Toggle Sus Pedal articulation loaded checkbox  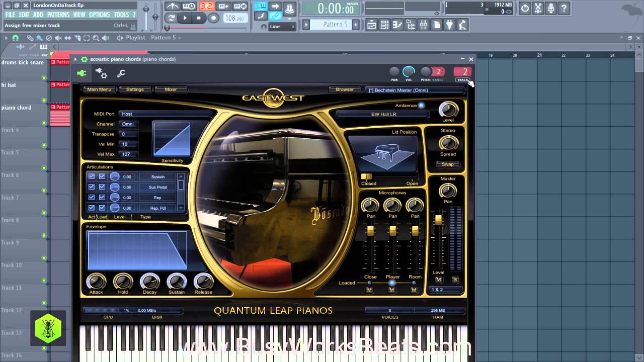(102, 187)
